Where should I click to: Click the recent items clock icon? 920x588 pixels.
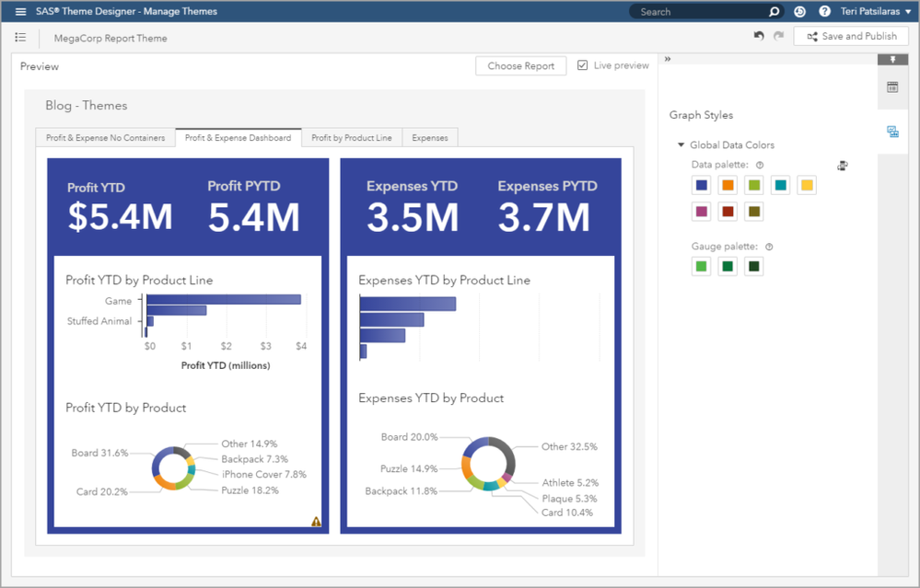click(x=799, y=12)
